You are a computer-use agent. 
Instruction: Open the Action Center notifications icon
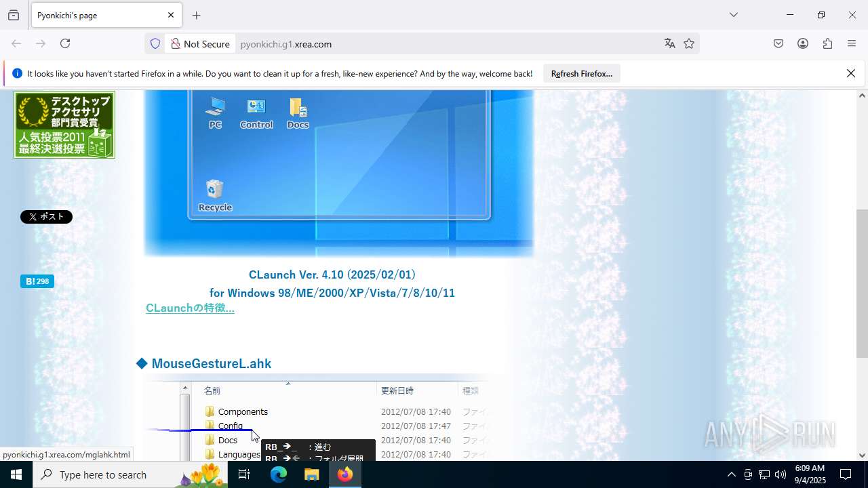click(x=846, y=474)
